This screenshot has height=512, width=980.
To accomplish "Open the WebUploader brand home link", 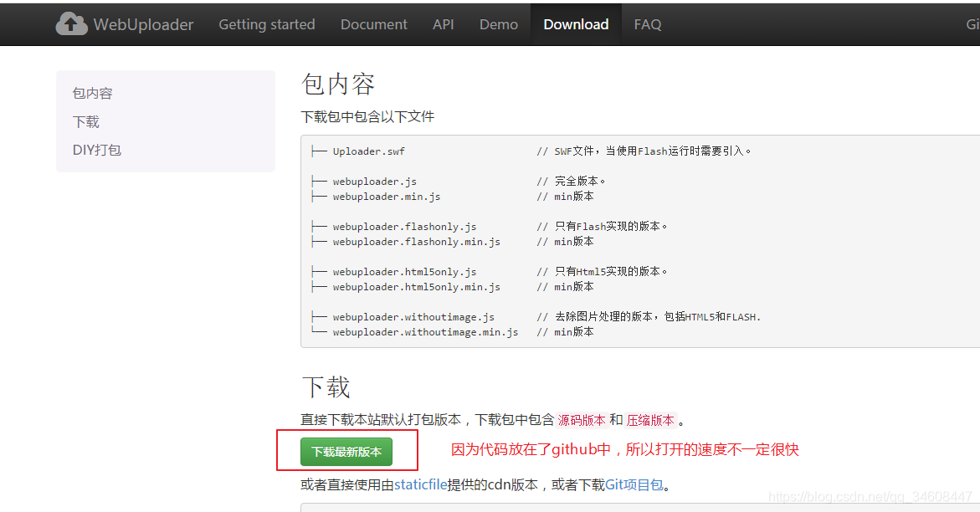I will tap(125, 24).
